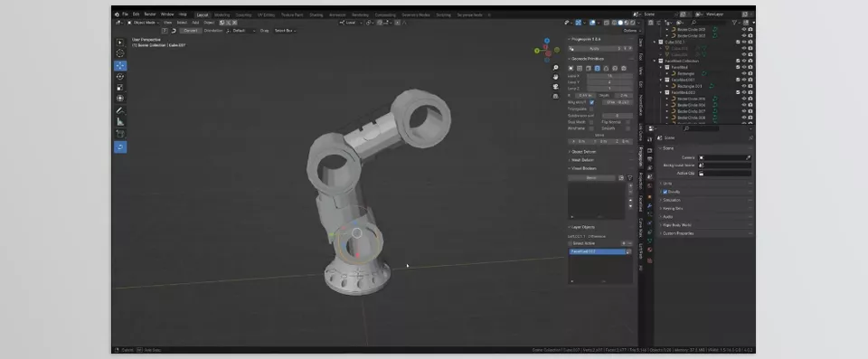Toggle the Gravity checkbox
The width and height of the screenshot is (868, 359).
[x=665, y=192]
